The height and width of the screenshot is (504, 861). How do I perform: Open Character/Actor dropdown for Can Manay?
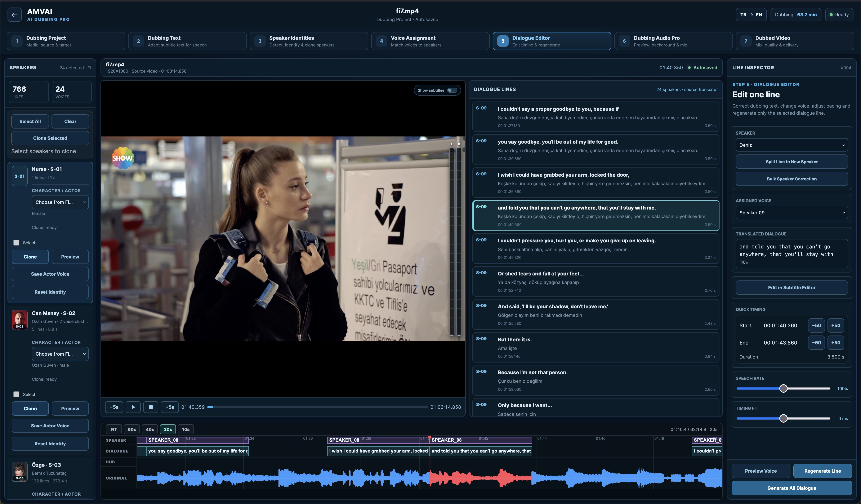(x=60, y=354)
